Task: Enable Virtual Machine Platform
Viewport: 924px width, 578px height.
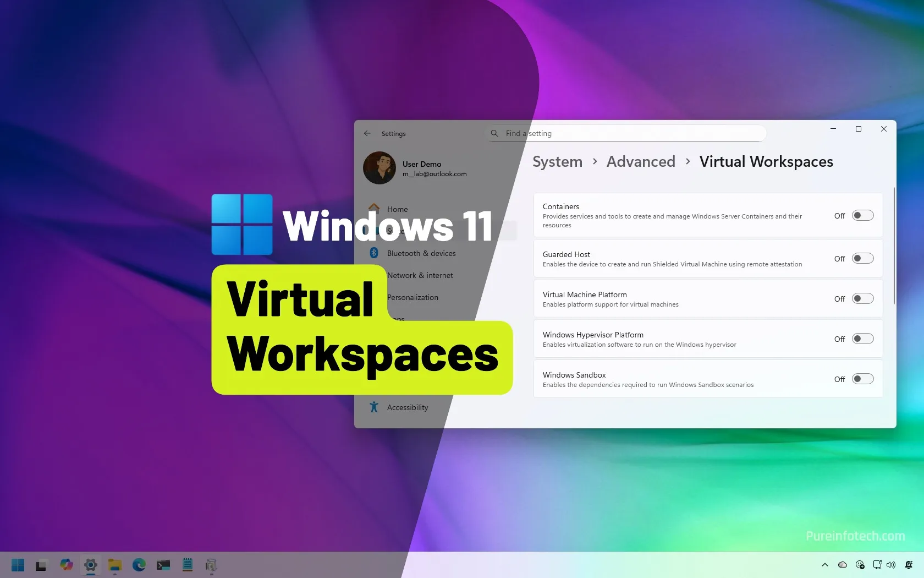Action: click(862, 298)
